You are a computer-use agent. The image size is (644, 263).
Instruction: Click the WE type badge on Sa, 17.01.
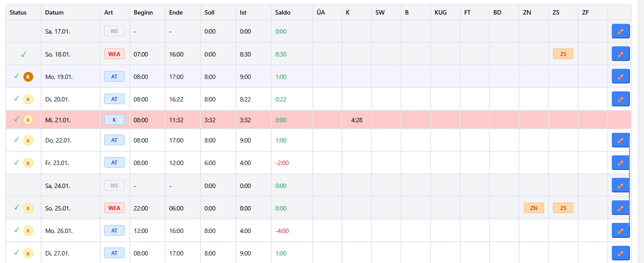pyautogui.click(x=114, y=31)
